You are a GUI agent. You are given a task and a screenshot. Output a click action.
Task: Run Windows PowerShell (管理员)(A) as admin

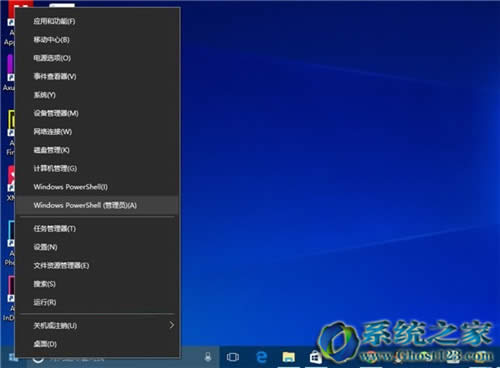pyautogui.click(x=97, y=205)
